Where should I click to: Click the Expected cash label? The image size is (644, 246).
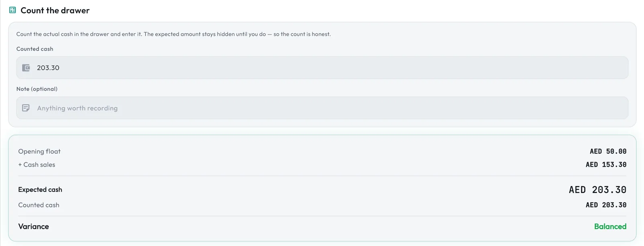click(40, 189)
